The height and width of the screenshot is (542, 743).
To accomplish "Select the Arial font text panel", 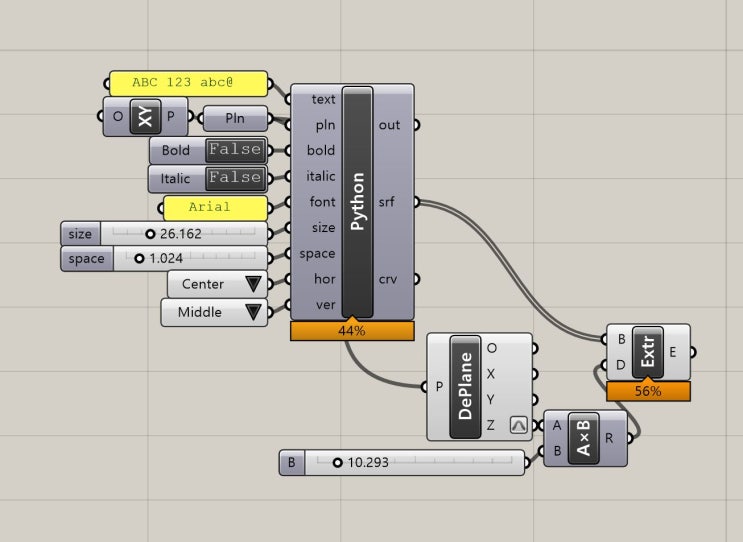I will tap(215, 208).
